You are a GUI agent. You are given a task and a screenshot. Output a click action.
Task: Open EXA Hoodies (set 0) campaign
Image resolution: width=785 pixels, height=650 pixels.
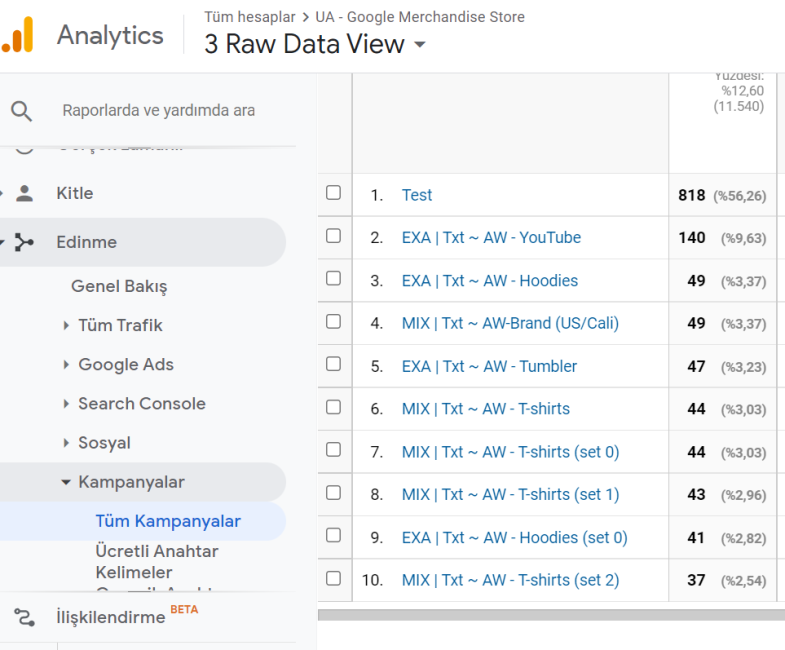pyautogui.click(x=514, y=538)
